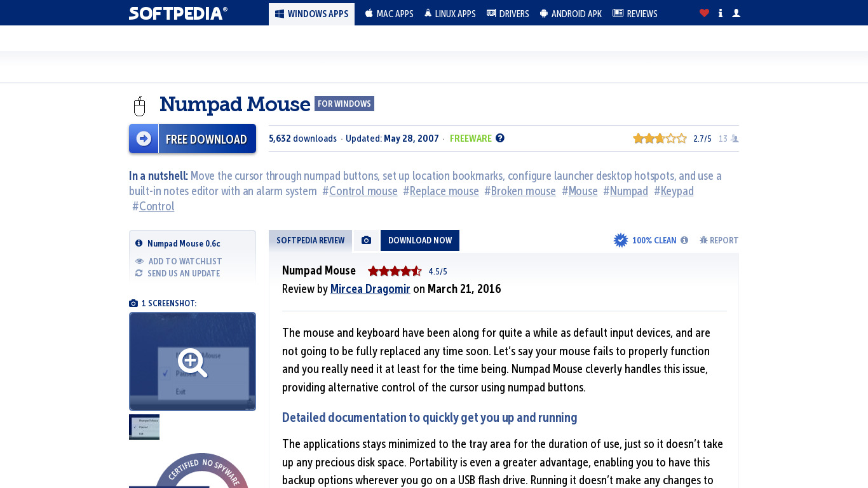Screen dimensions: 868x488
Task: Click Send Us an Update link
Action: point(177,273)
